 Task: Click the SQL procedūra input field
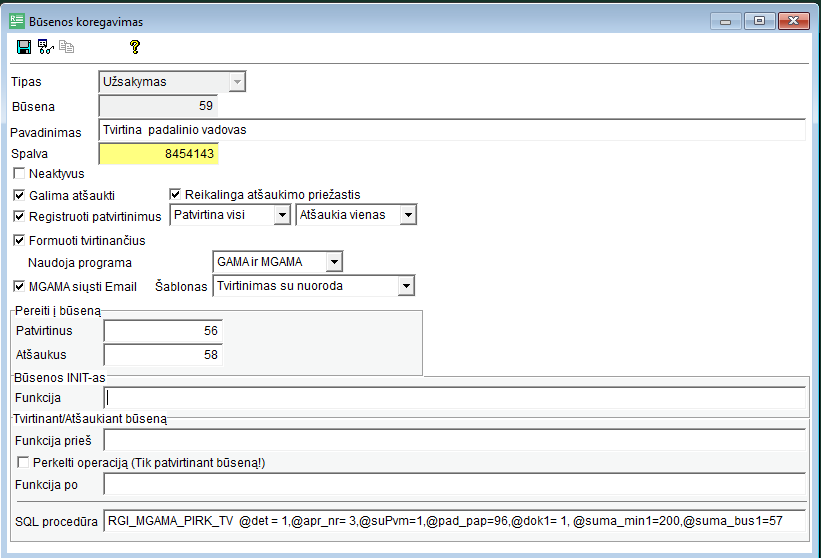point(454,521)
